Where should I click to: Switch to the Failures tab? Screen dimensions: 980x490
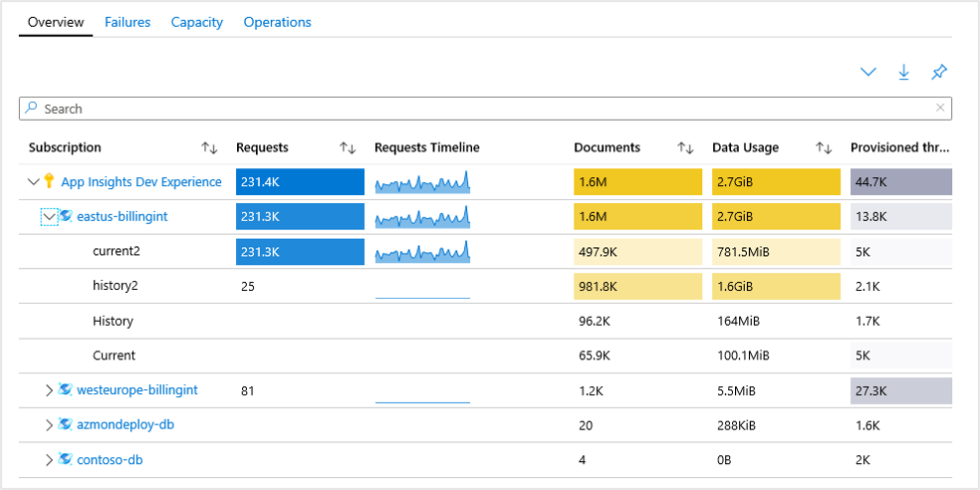pos(127,22)
